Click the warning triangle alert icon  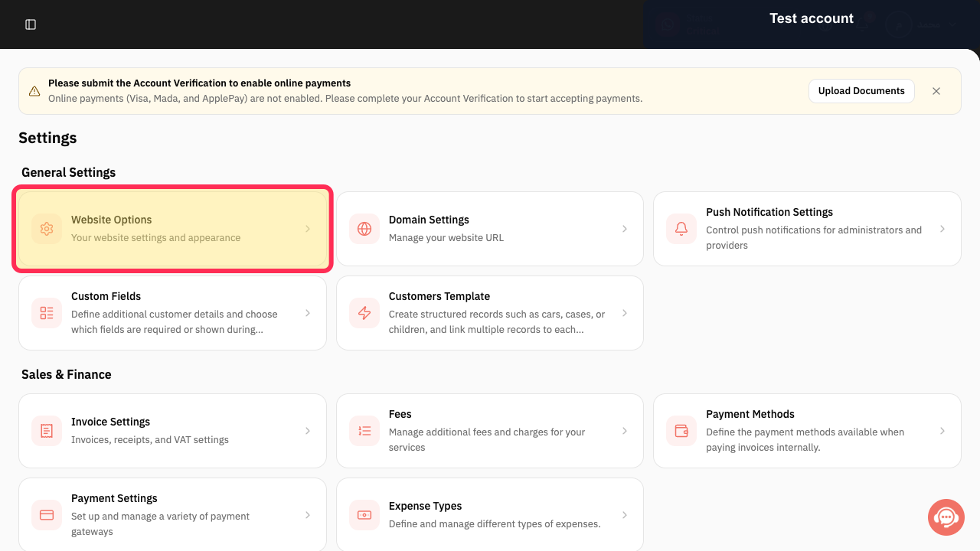34,91
